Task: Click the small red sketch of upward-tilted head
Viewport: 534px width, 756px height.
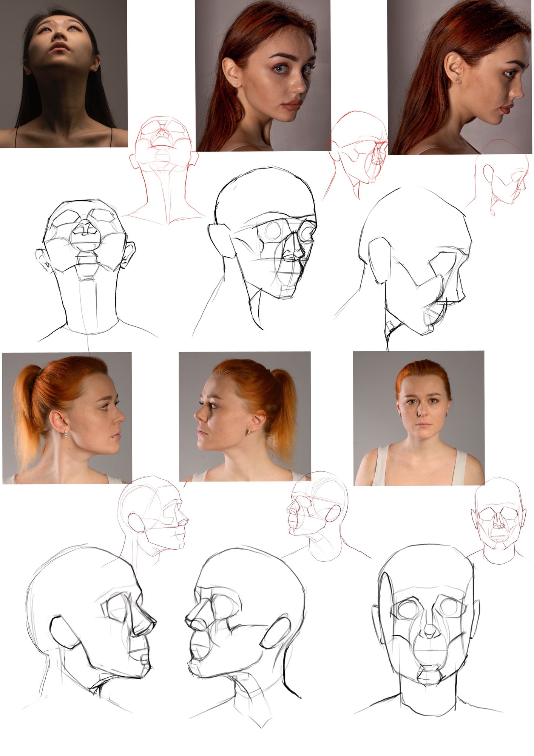Action: pyautogui.click(x=163, y=166)
